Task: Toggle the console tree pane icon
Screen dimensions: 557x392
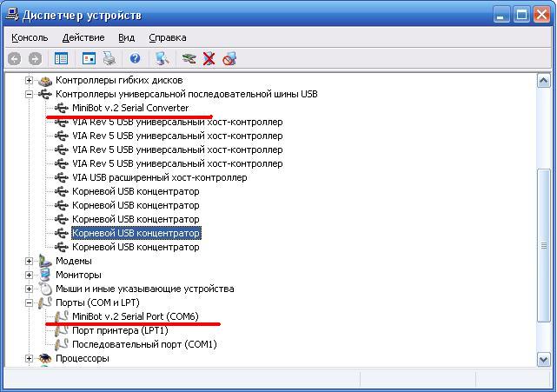Action: pos(61,58)
